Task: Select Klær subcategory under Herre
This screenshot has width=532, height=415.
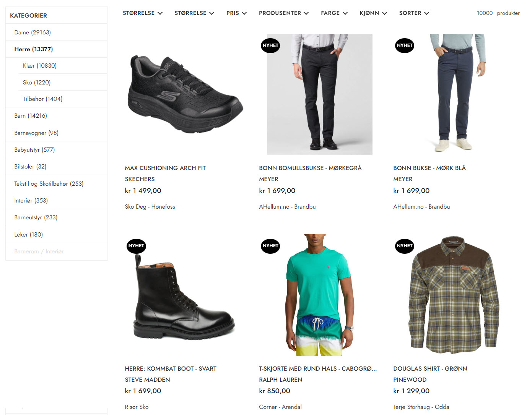Action: [x=40, y=66]
